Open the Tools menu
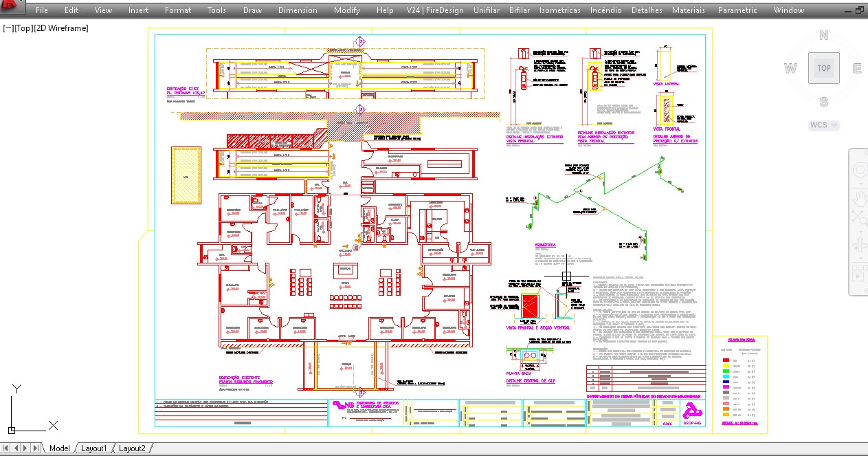 [216, 10]
